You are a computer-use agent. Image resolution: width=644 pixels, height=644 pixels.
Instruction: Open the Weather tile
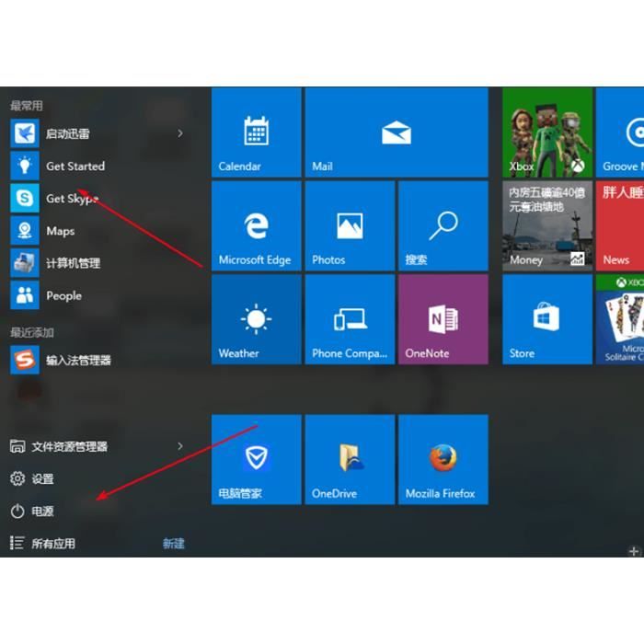(256, 319)
